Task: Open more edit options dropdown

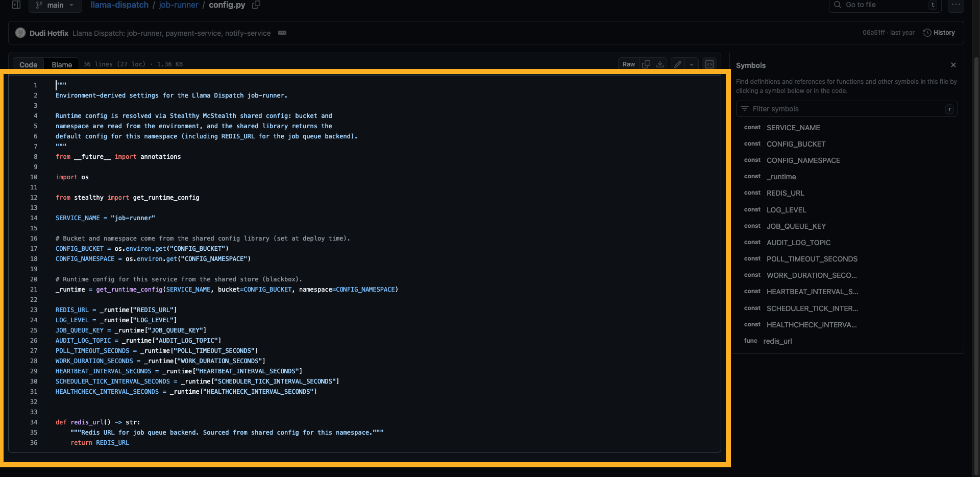Action: coord(692,64)
